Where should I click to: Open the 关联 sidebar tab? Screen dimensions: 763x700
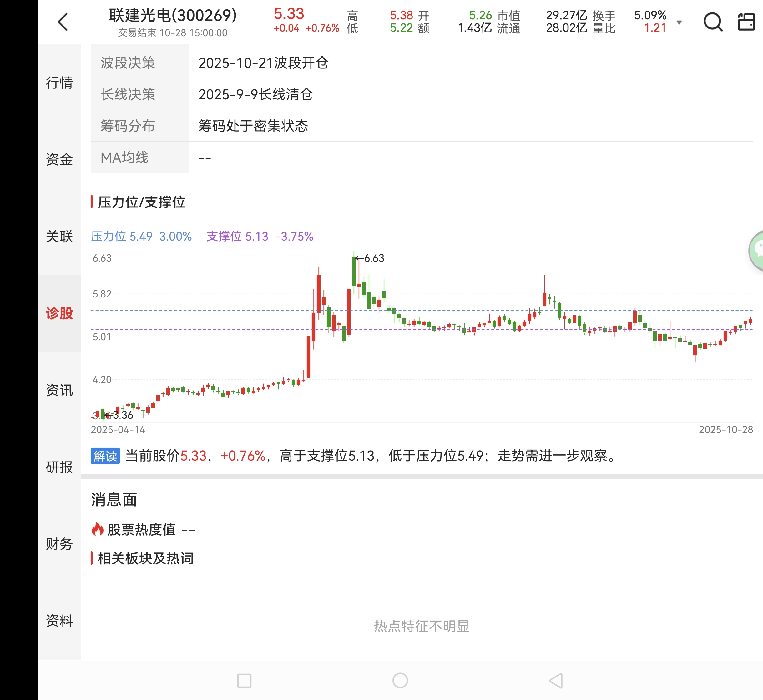coord(59,236)
